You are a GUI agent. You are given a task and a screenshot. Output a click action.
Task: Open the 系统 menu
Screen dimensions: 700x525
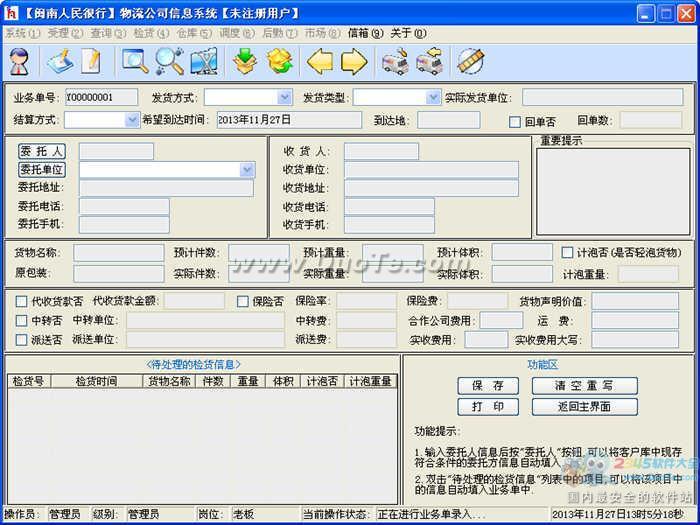(22, 33)
